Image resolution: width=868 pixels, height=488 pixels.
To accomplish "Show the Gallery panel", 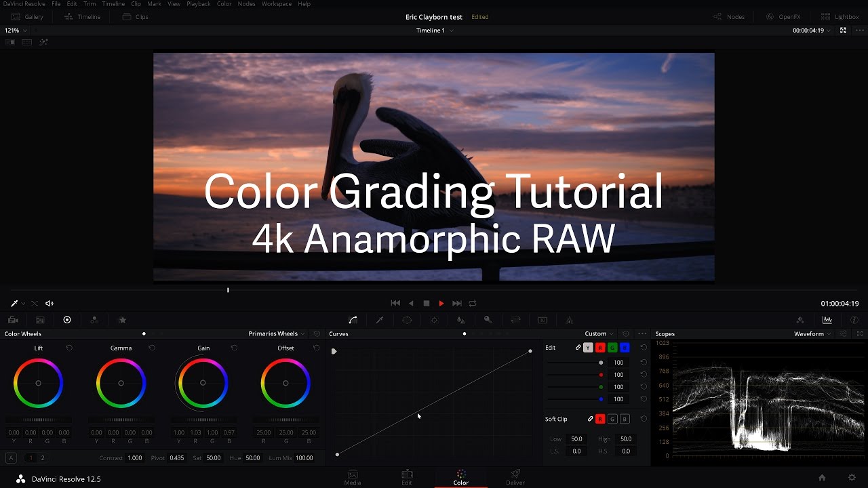I will [x=27, y=17].
